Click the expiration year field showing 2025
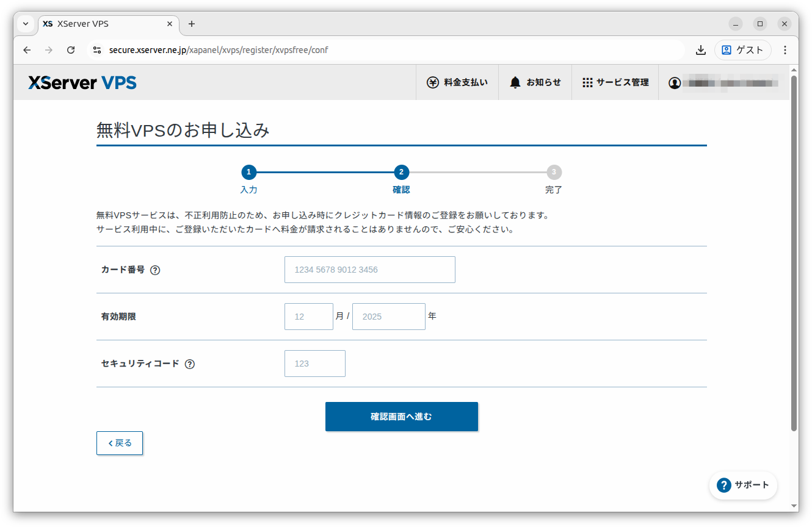 pyautogui.click(x=388, y=316)
